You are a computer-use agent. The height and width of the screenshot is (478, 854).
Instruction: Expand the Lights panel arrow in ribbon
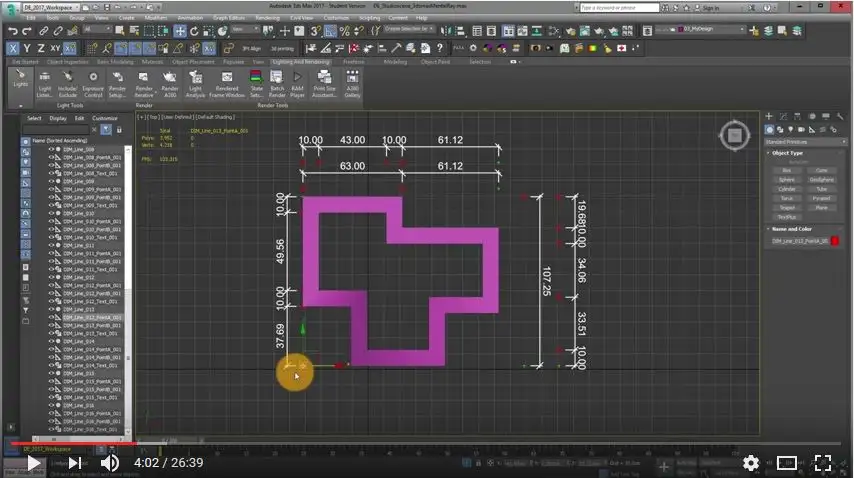21,106
